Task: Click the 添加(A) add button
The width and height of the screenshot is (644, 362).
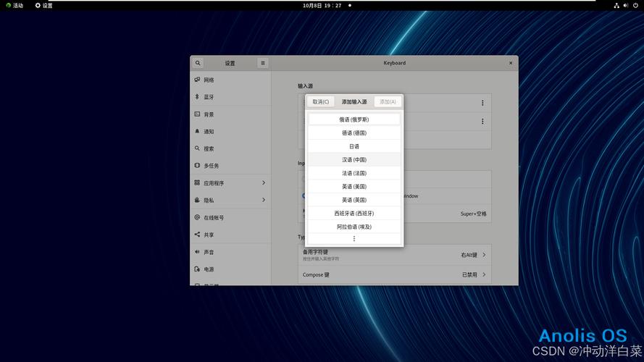Action: click(x=388, y=102)
